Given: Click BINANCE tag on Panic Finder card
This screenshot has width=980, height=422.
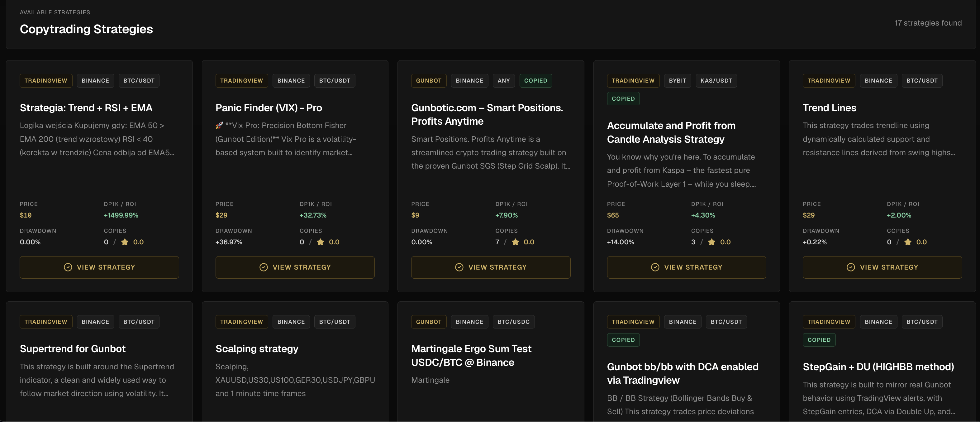Looking at the screenshot, I should (291, 81).
